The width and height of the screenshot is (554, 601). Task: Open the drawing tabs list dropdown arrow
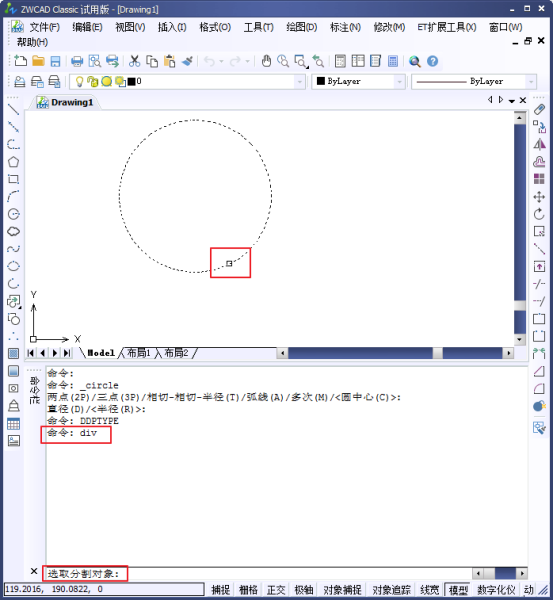512,101
